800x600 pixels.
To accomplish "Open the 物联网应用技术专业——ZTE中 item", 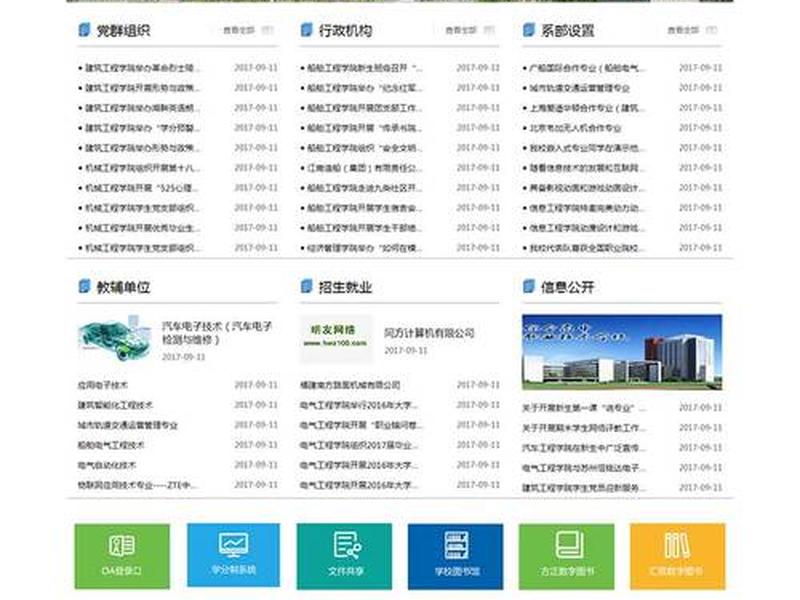I will (x=138, y=485).
